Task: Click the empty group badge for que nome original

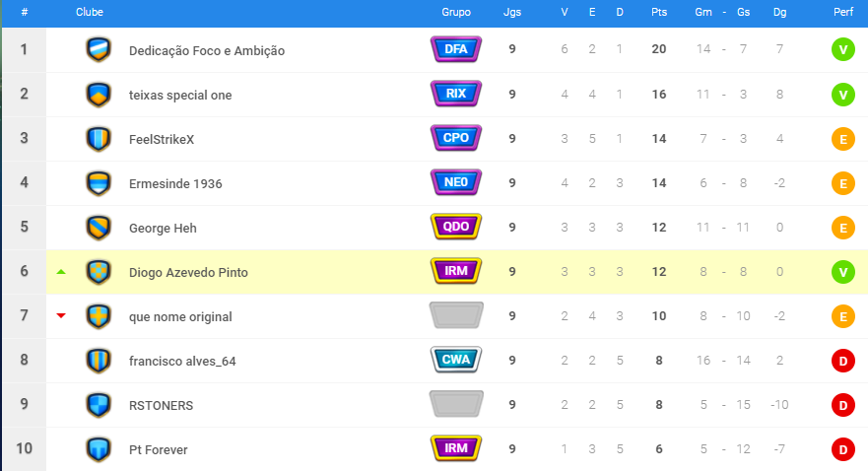Action: pyautogui.click(x=456, y=315)
